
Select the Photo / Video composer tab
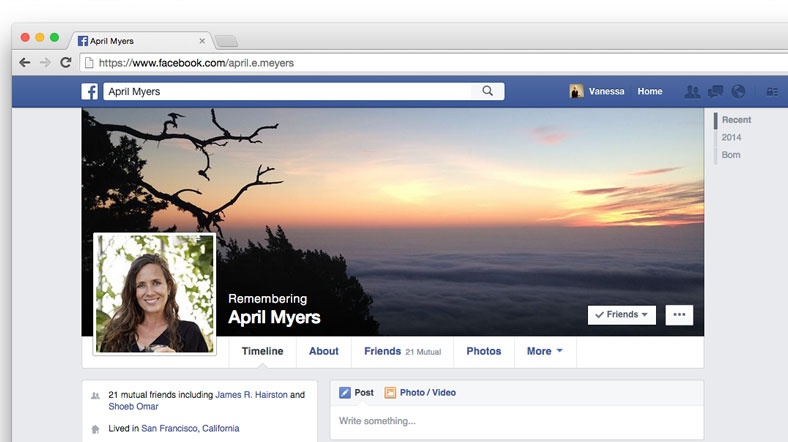point(420,392)
